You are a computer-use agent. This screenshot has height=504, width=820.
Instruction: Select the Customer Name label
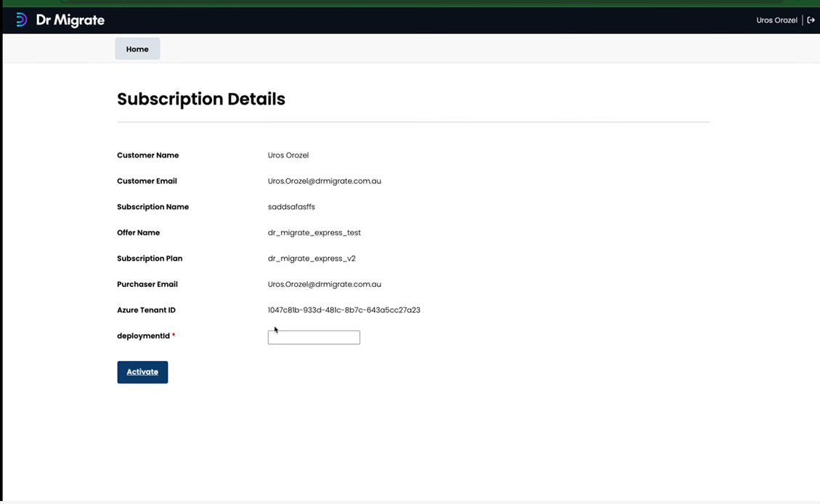coord(148,155)
